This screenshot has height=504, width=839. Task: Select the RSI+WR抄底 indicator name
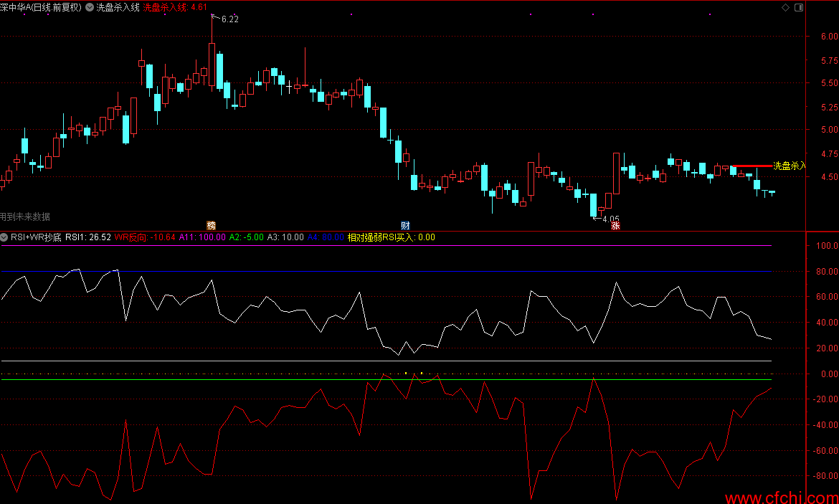coord(37,237)
